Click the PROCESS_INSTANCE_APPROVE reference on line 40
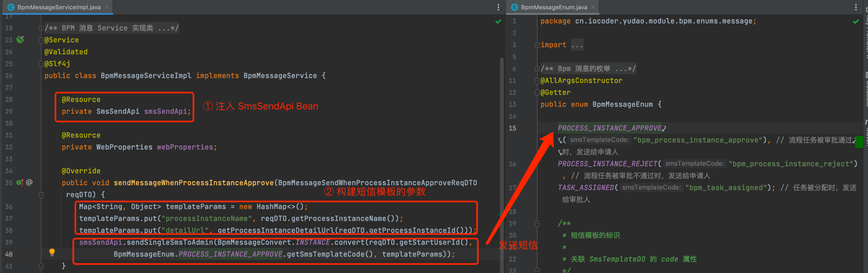This screenshot has width=868, height=273. pyautogui.click(x=231, y=254)
